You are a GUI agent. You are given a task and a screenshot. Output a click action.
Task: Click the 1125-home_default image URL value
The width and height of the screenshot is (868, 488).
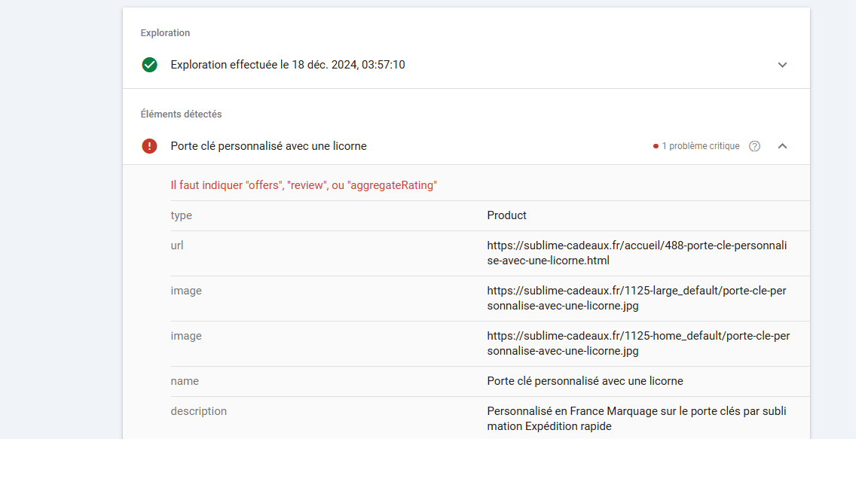(x=638, y=343)
